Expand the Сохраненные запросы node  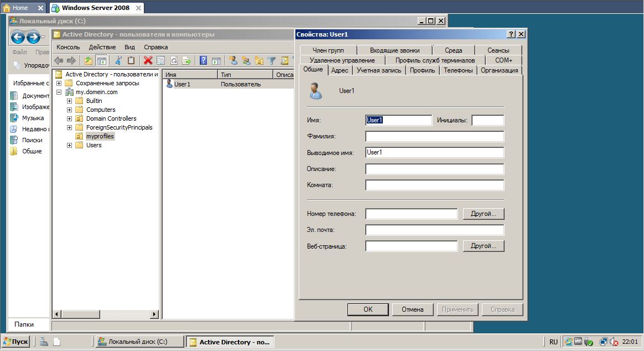(59, 83)
